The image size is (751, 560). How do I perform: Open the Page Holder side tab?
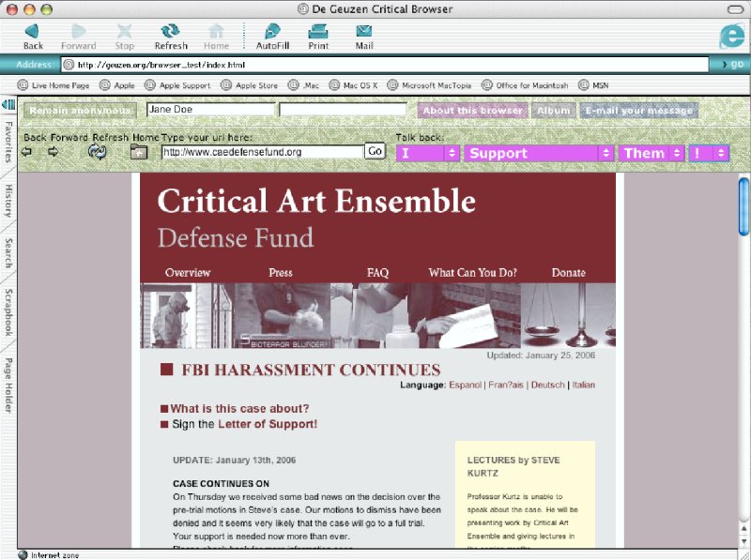8,386
